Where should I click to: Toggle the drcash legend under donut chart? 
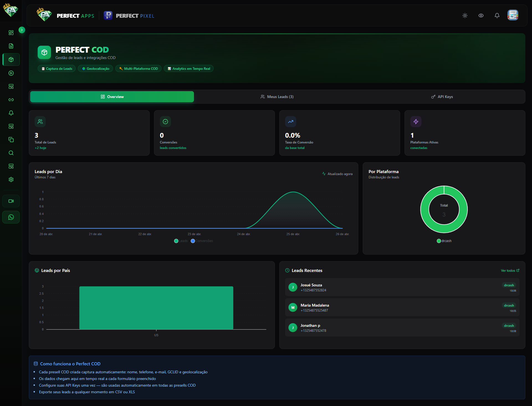tap(444, 241)
